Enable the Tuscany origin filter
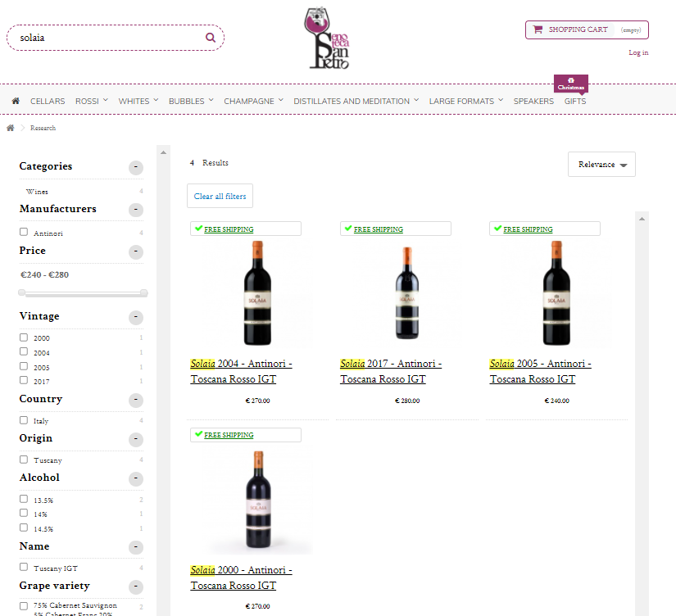This screenshot has width=676, height=616. click(x=24, y=460)
